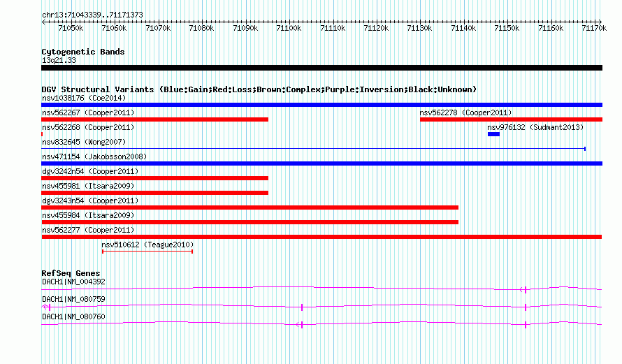
Task: Select the thin nsv832645 (Wong2007) blue line
Action: 313,149
